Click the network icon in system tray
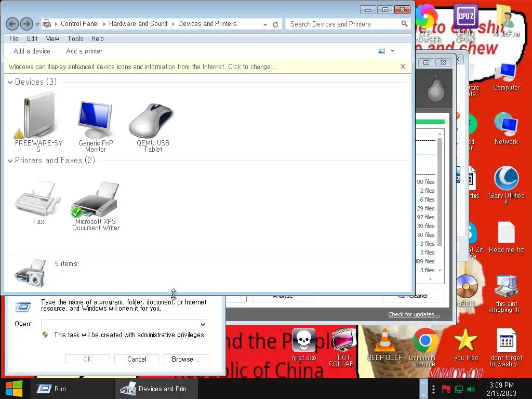The width and height of the screenshot is (532, 399). [x=459, y=389]
